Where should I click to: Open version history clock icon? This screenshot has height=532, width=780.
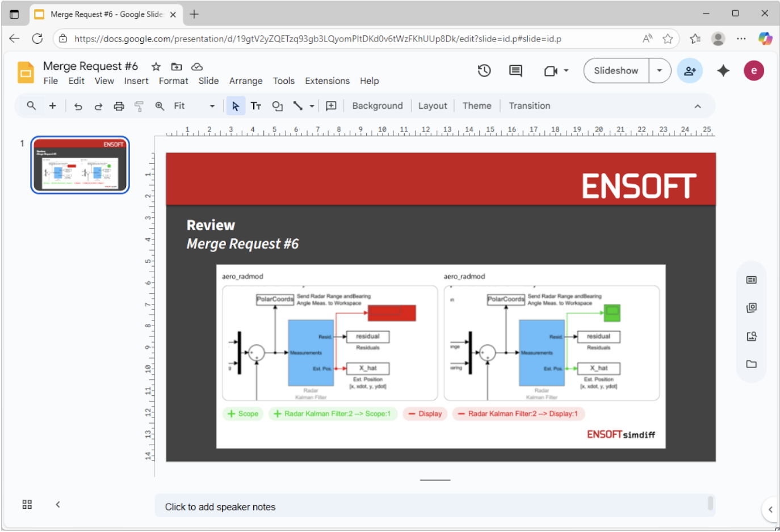(x=484, y=71)
